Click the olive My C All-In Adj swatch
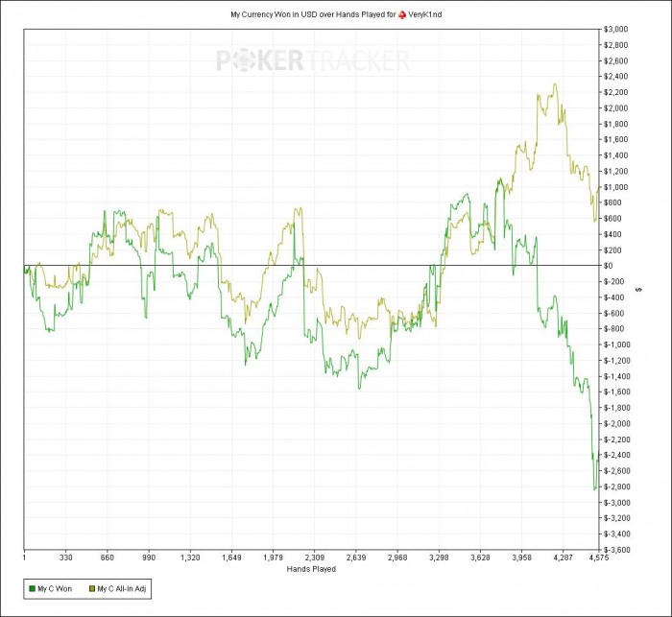Screen dimensions: 672x617 click(92, 589)
